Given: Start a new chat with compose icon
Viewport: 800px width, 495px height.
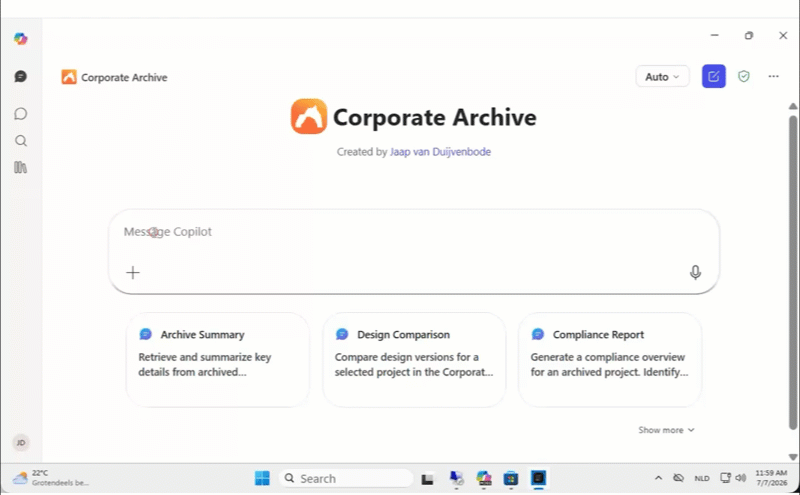Looking at the screenshot, I should (713, 77).
